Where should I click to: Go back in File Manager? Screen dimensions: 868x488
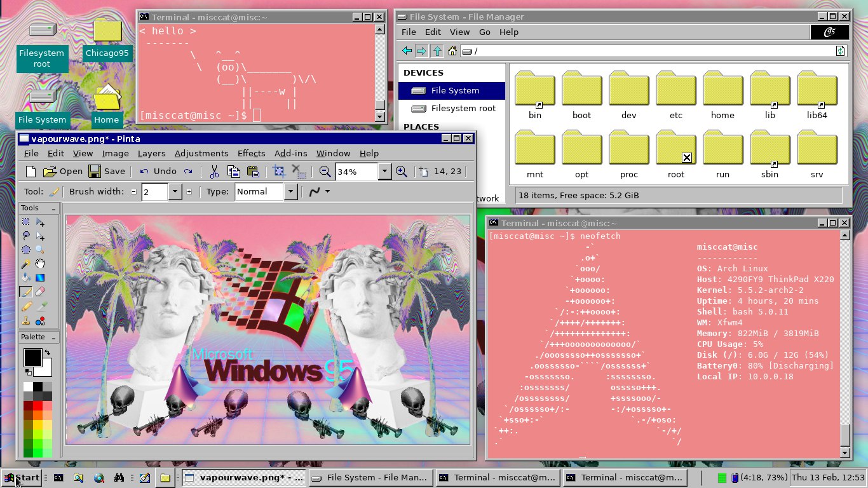point(407,51)
